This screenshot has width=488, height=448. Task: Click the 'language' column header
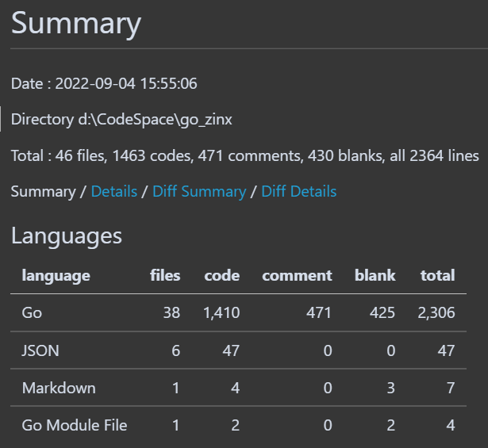(56, 276)
